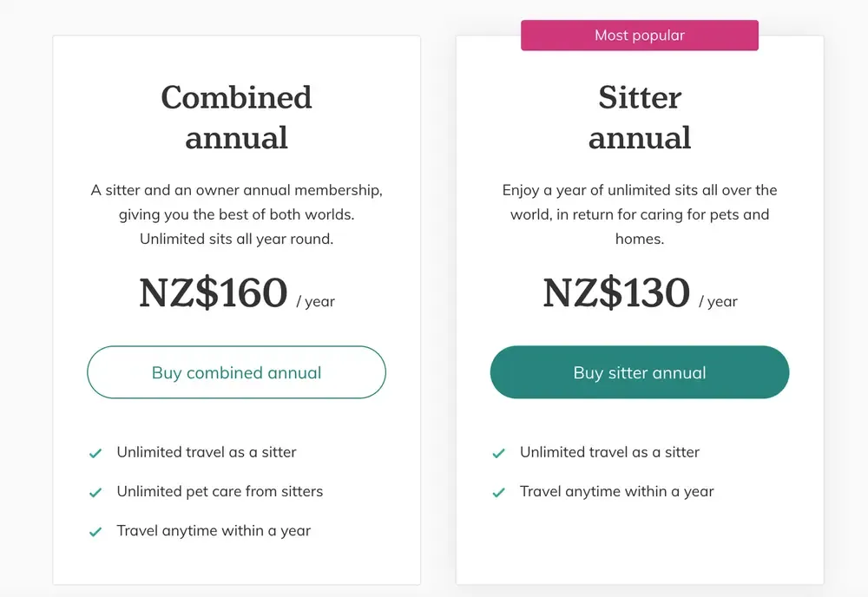
Task: Click the Buy sitter annual button
Action: [x=640, y=372]
